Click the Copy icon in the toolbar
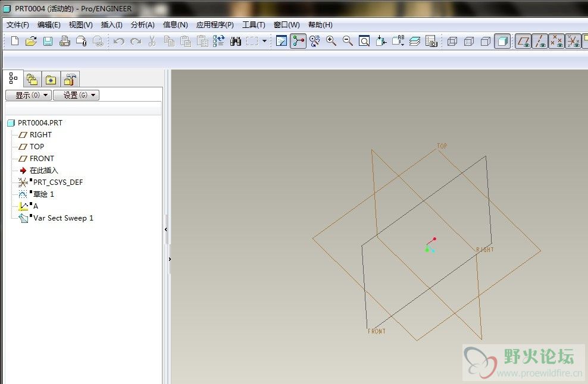Image resolution: width=588 pixels, height=384 pixels. pos(169,41)
